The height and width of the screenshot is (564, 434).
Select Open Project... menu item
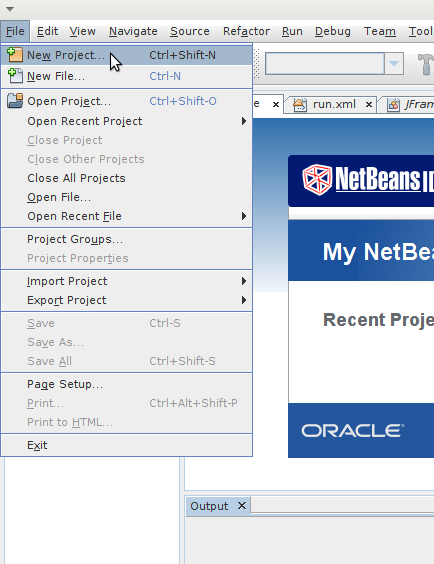coord(127,101)
